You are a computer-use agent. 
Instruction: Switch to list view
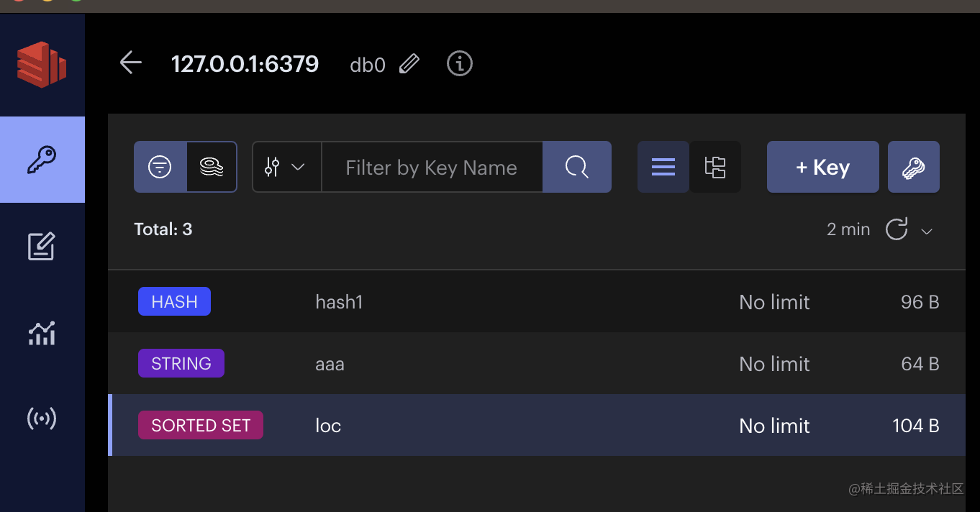[663, 167]
